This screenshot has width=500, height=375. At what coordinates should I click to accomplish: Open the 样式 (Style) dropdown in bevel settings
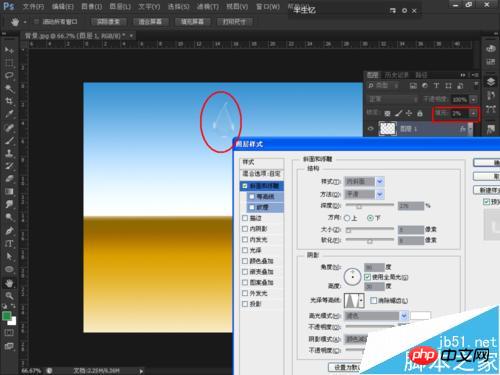click(364, 182)
